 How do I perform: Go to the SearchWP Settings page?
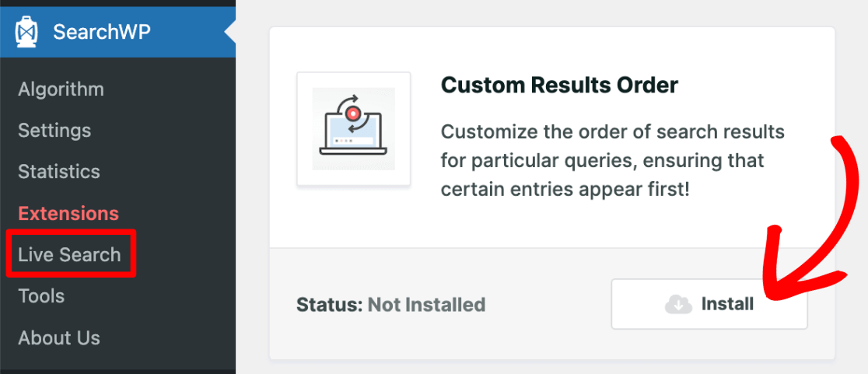pos(54,130)
